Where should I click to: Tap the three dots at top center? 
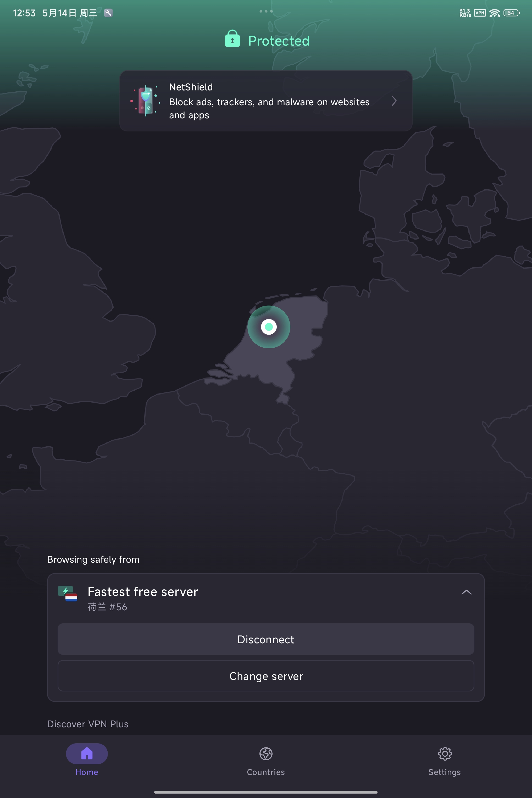tap(266, 11)
